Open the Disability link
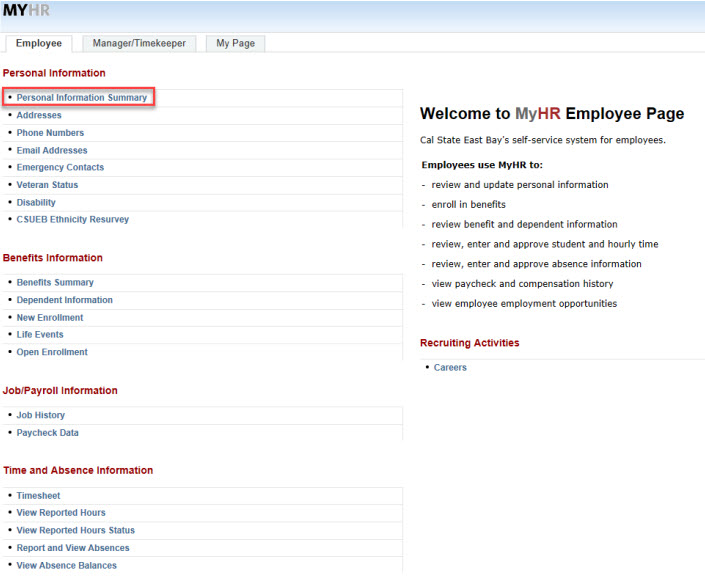The height and width of the screenshot is (576, 705). [x=36, y=202]
